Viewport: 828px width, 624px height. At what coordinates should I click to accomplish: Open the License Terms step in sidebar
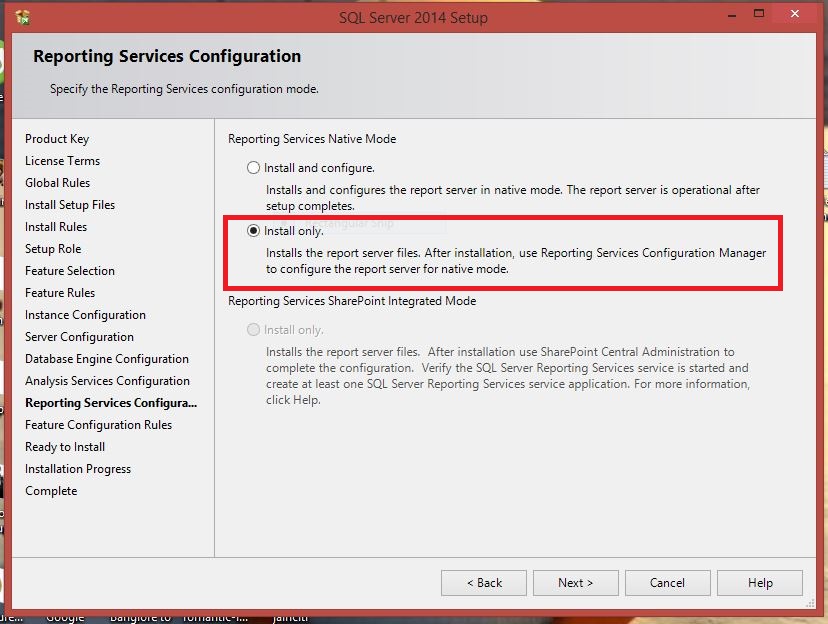[62, 161]
